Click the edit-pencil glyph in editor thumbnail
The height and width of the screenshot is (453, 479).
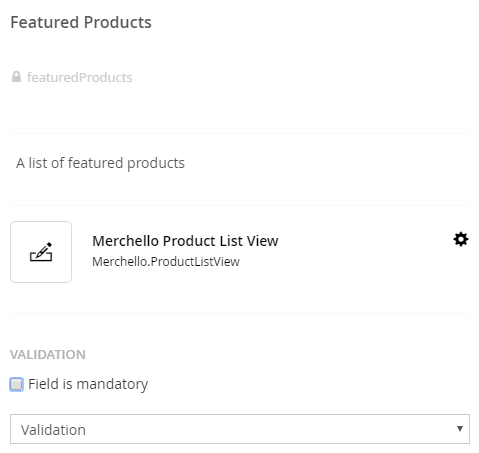coord(41,252)
